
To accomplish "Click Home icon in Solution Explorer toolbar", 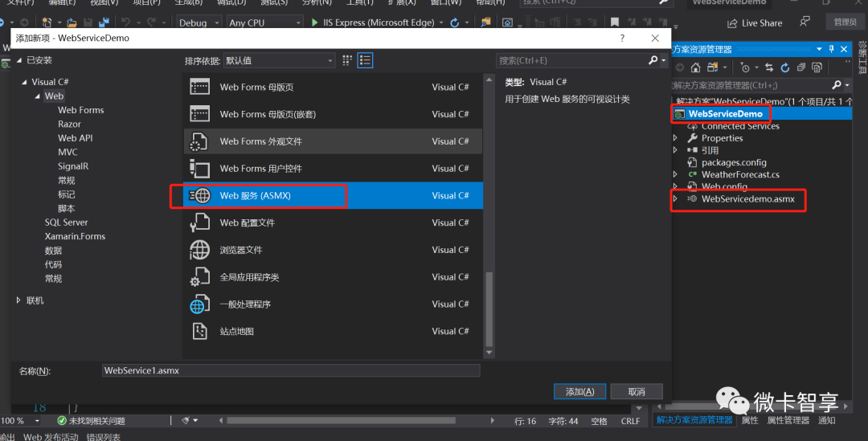I will point(696,67).
